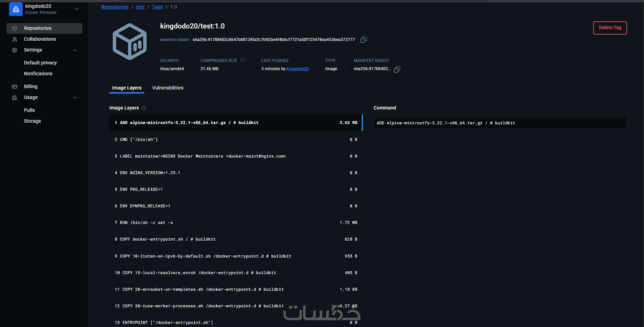Select layer 1 ADD alpine-minirootfs
Screen dimensions: 644x327
236,123
